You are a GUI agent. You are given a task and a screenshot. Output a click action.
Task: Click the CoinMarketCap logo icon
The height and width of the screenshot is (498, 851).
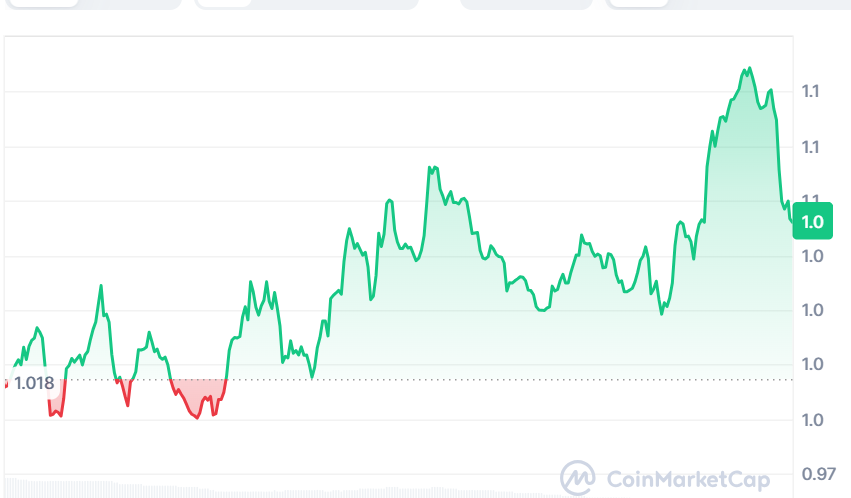point(578,476)
